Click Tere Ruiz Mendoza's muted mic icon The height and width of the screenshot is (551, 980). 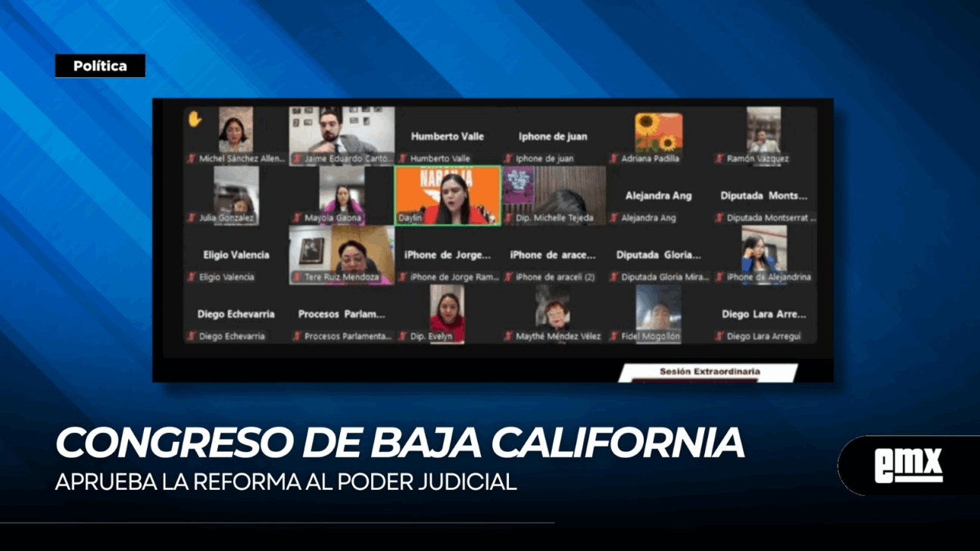pos(298,277)
